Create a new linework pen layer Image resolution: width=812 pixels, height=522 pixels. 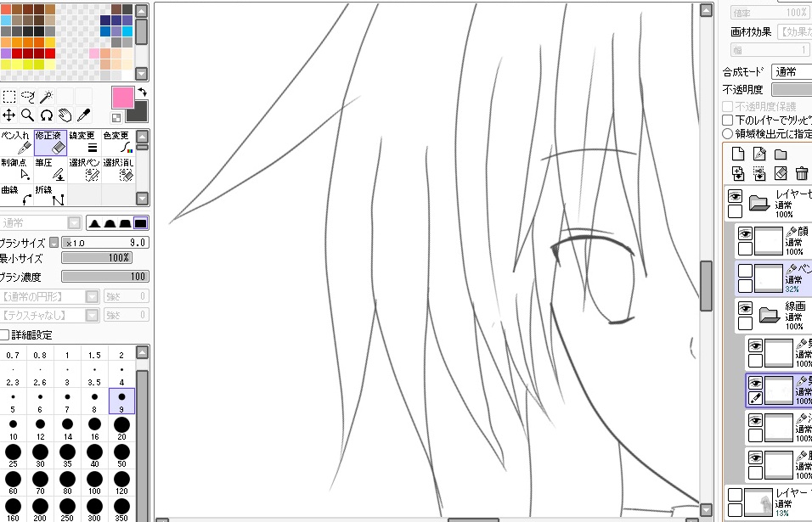click(x=759, y=154)
